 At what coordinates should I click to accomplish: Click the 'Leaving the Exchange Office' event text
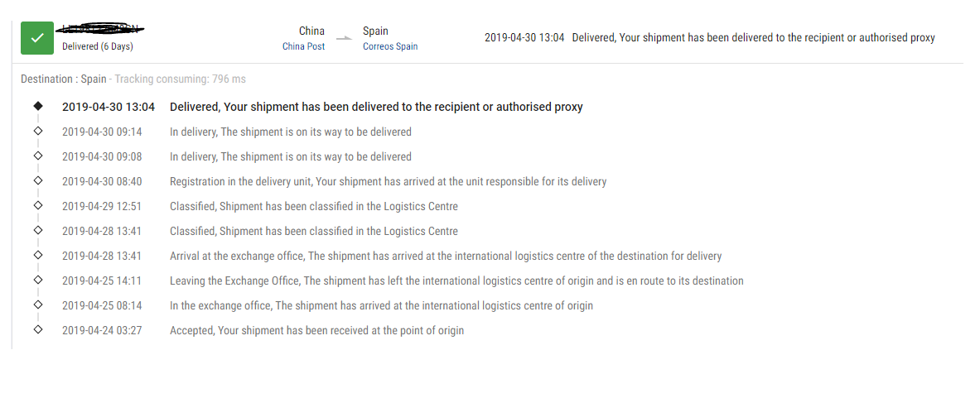(456, 281)
